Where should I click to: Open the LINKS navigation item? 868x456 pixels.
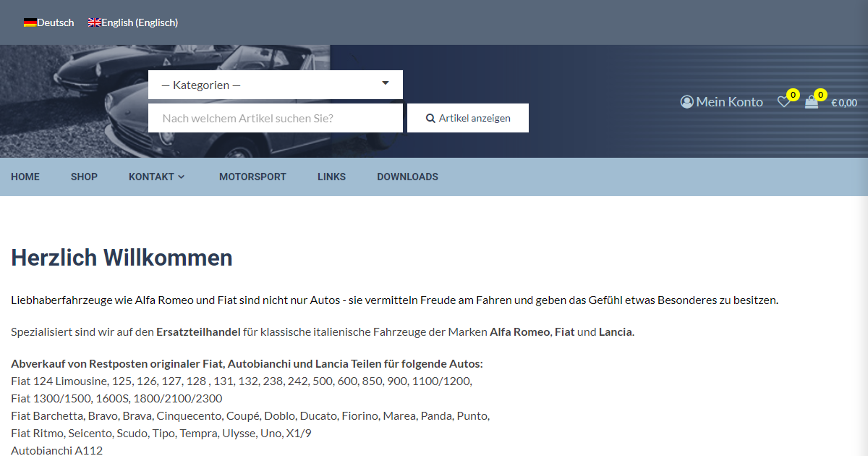(x=331, y=177)
